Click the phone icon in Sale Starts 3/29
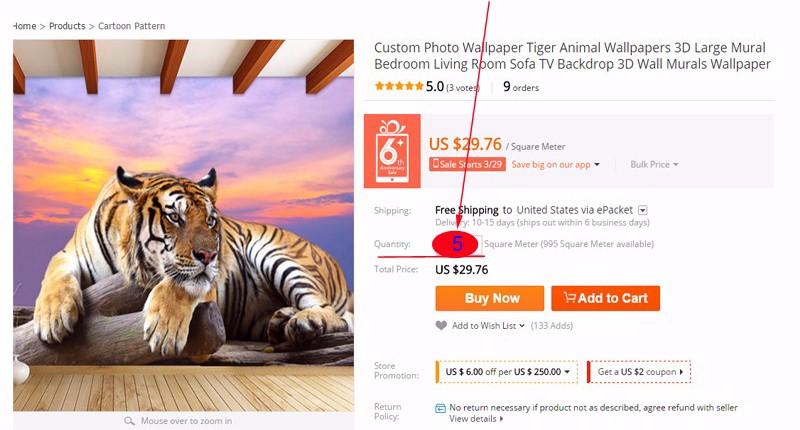The image size is (800, 430). coord(436,164)
